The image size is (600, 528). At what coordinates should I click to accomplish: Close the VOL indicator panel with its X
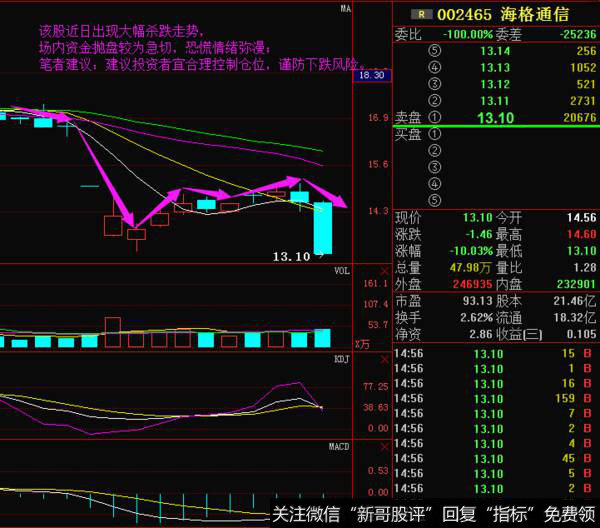[x=385, y=271]
